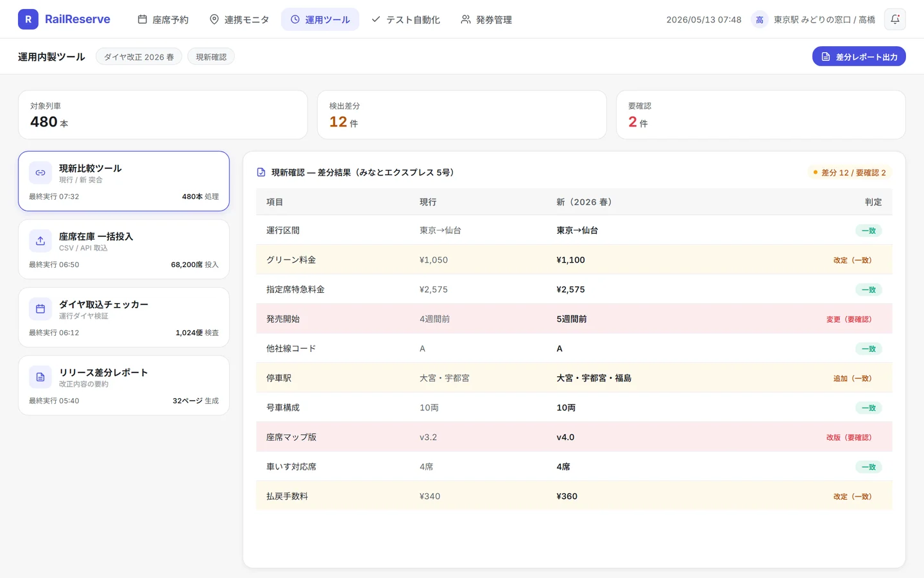Select the 運用ツール menu
Viewport: 924px width, 578px height.
pos(320,19)
